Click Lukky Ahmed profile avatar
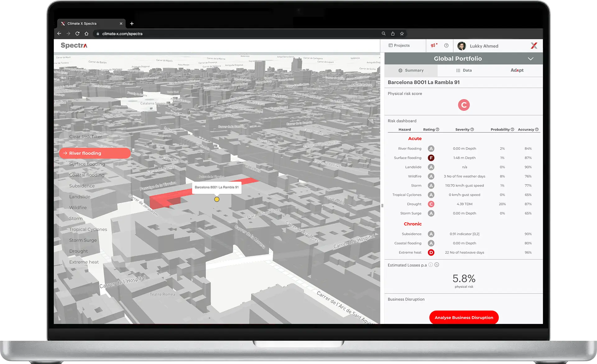The height and width of the screenshot is (364, 597). [x=462, y=46]
